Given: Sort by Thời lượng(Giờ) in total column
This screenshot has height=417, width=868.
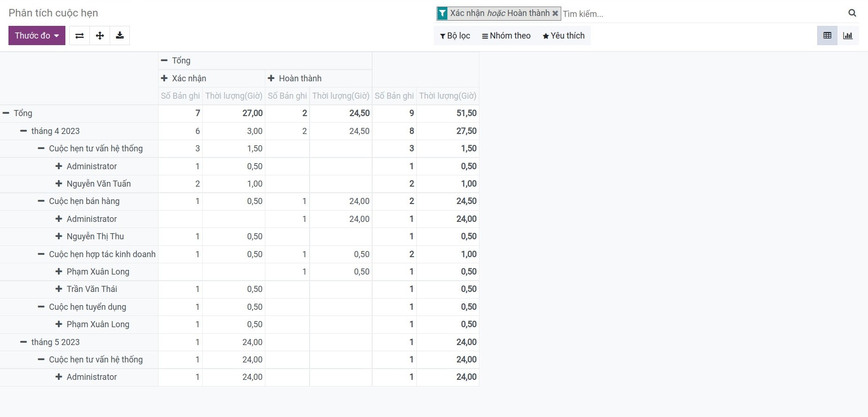Looking at the screenshot, I should [x=447, y=96].
